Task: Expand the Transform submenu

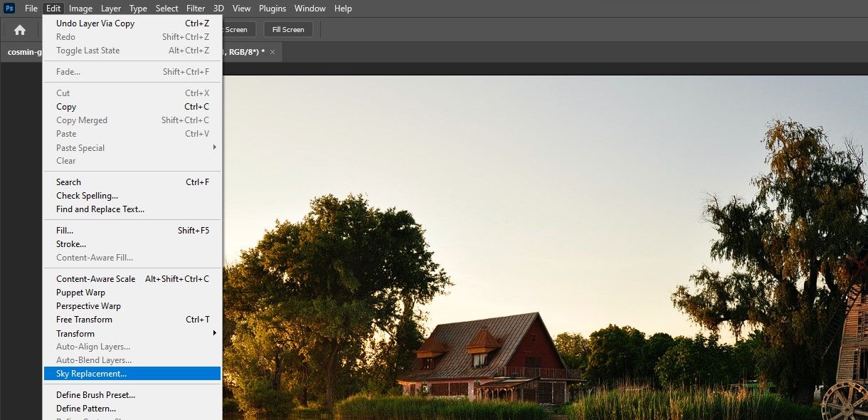Action: point(132,334)
